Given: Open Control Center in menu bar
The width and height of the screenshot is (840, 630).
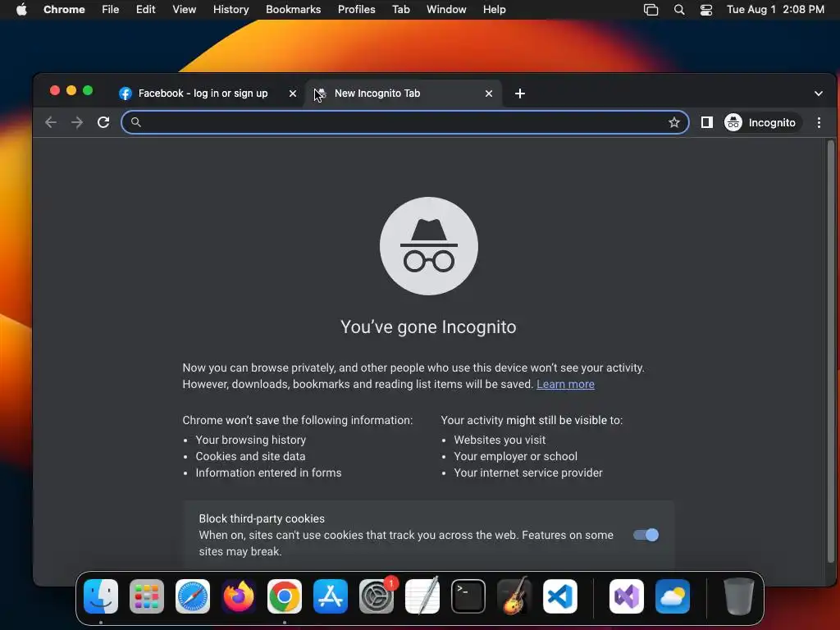Looking at the screenshot, I should coord(706,10).
